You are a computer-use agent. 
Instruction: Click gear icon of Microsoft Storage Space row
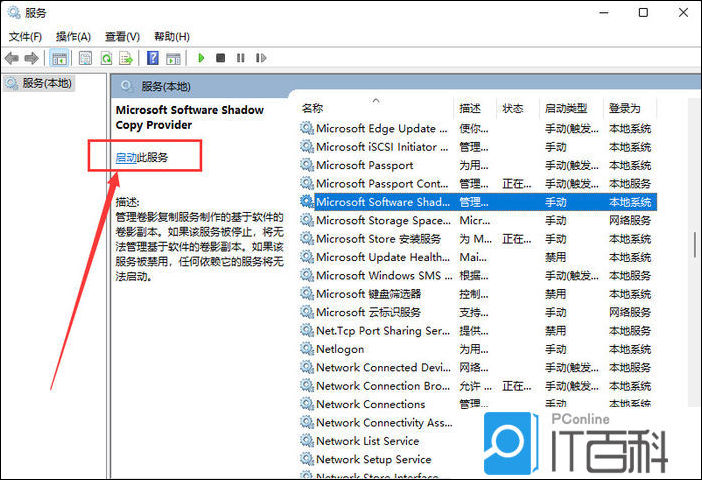pos(307,220)
